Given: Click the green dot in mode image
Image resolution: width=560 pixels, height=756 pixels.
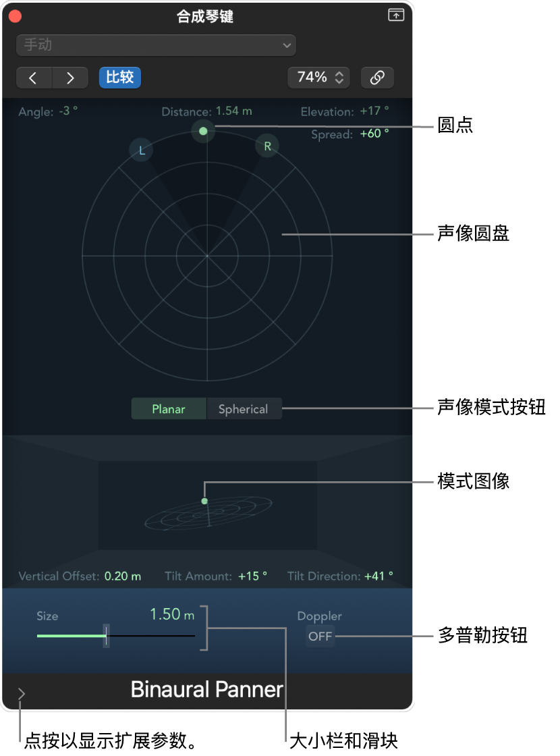Looking at the screenshot, I should click(x=204, y=502).
